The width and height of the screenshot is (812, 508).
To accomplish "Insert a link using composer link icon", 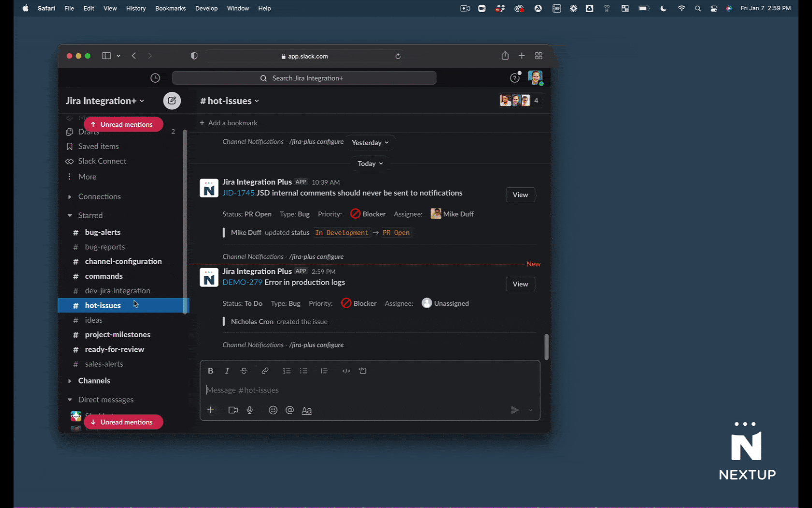I will 265,371.
